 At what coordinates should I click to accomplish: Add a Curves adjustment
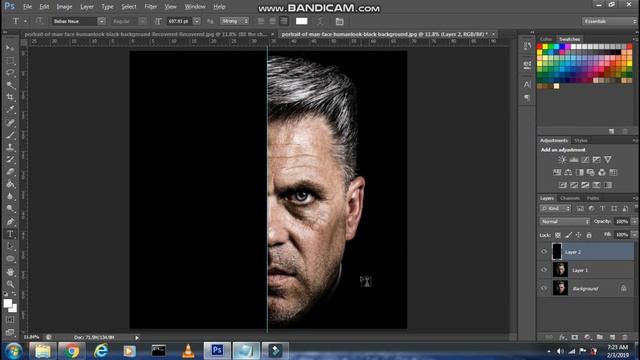(x=585, y=160)
